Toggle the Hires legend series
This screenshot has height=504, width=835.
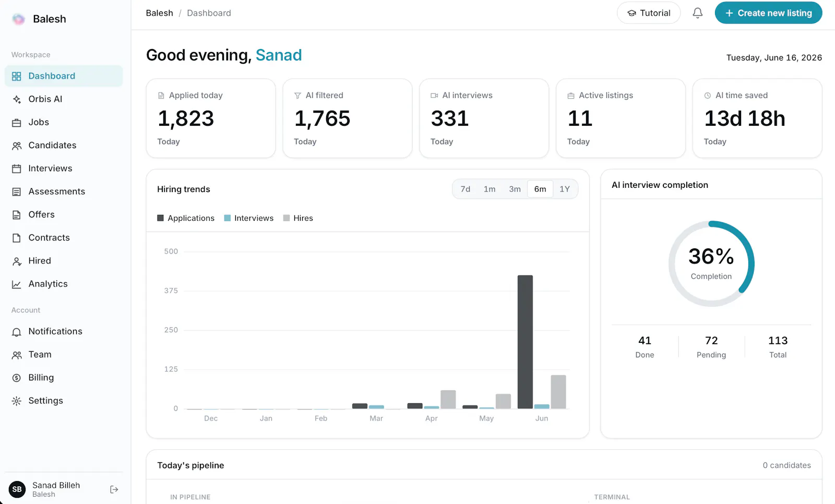(298, 218)
